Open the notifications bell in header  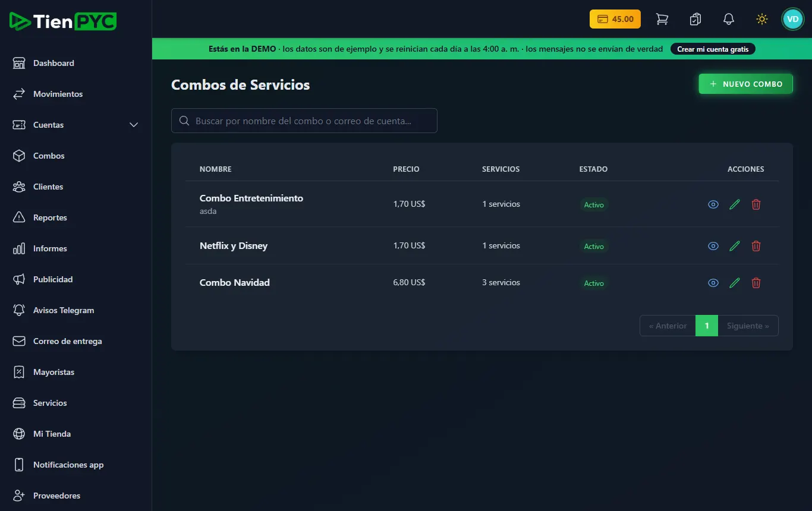[729, 19]
